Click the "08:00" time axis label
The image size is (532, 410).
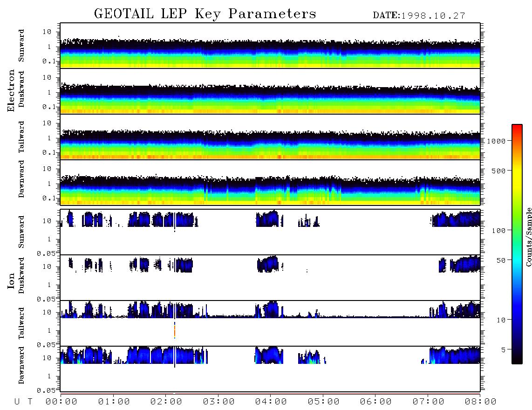(x=481, y=402)
